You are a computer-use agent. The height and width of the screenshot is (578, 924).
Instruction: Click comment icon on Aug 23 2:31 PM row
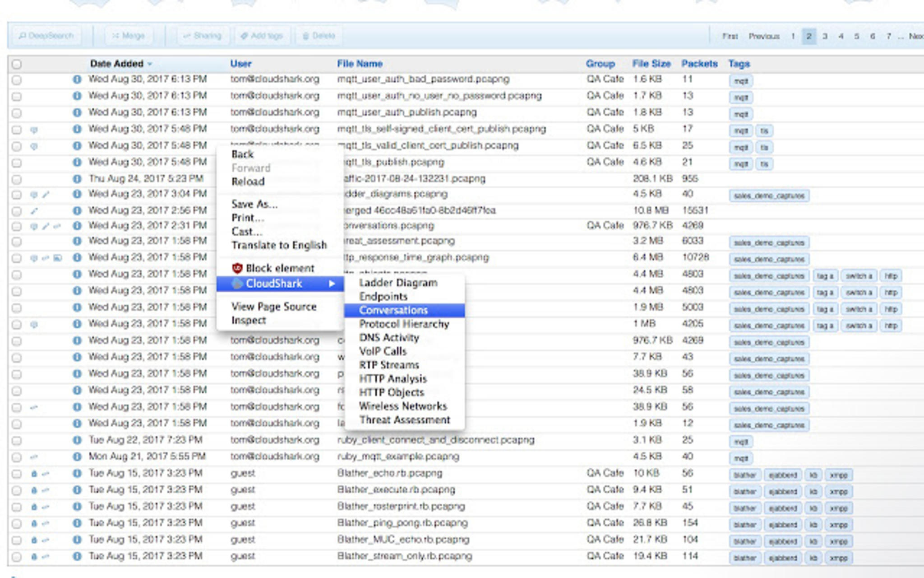(34, 226)
